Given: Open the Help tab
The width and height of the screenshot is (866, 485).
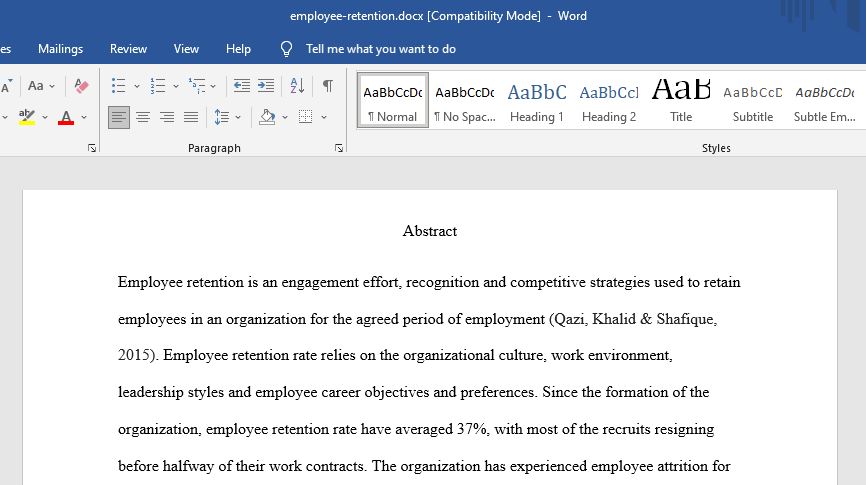Looking at the screenshot, I should pos(238,49).
